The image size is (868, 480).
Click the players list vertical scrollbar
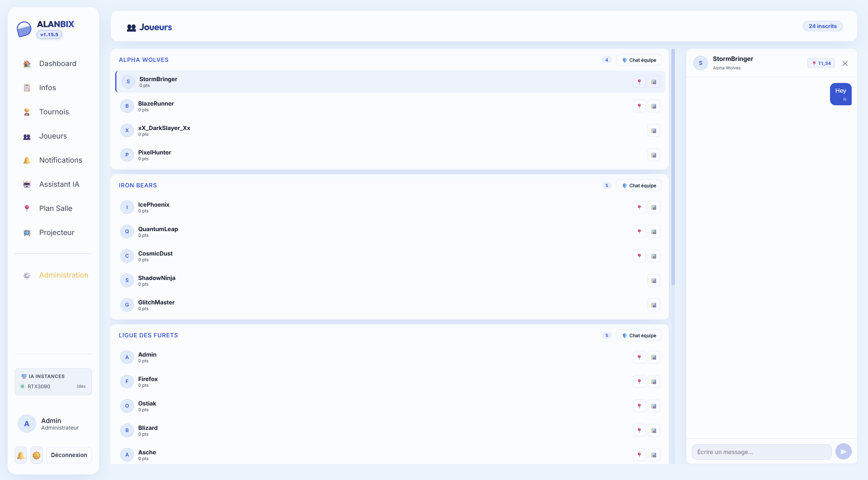[x=673, y=167]
